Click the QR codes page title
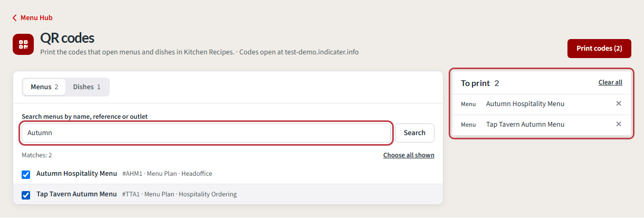Screen dimensions: 644x218 click(67, 38)
